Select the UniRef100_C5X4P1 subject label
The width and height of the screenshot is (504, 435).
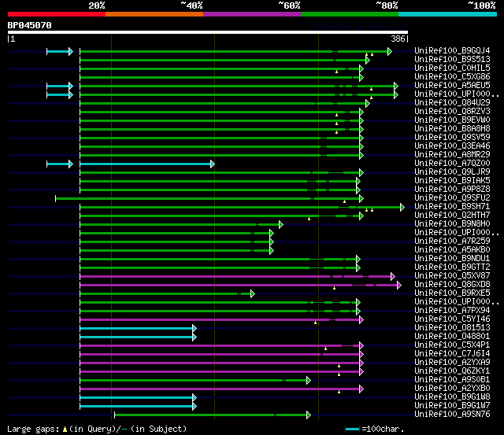[452, 345]
